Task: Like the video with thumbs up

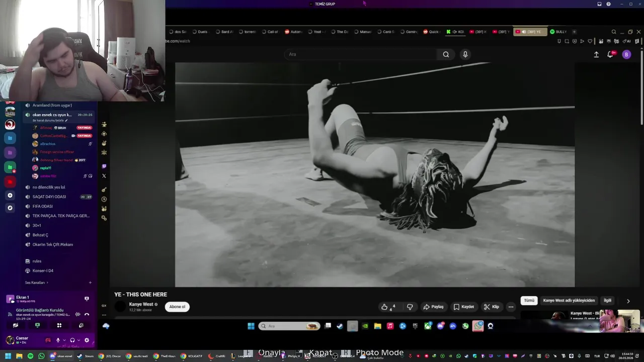Action: (387, 307)
